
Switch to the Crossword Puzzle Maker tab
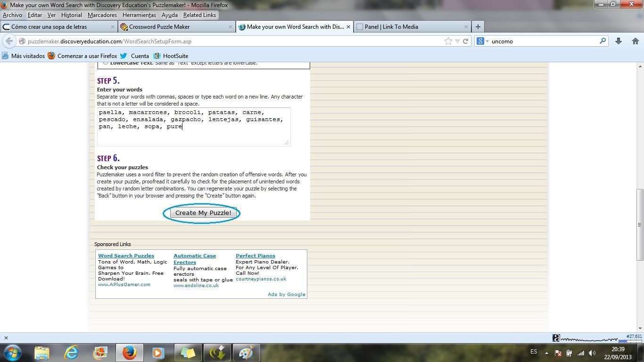coord(159,27)
